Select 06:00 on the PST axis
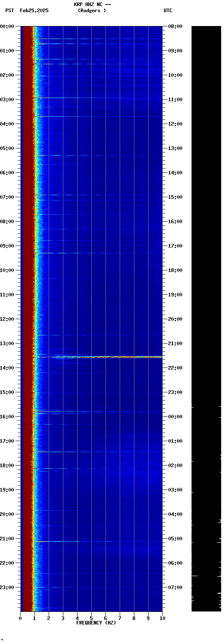Screen dimensions: 224x644 (x=7, y=173)
